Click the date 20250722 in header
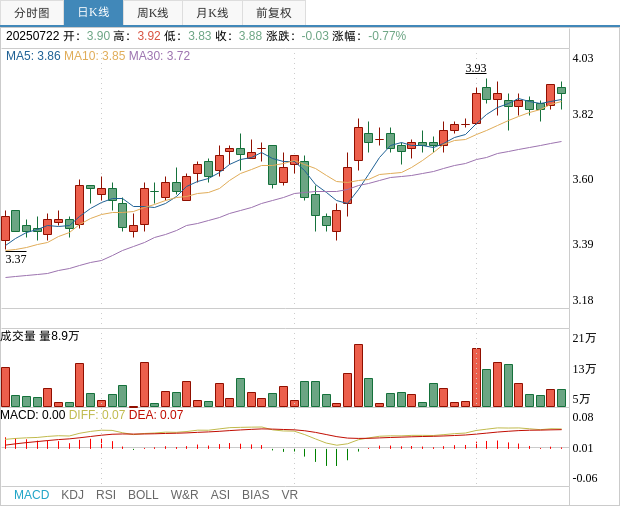The width and height of the screenshot is (620, 506). 32,36
